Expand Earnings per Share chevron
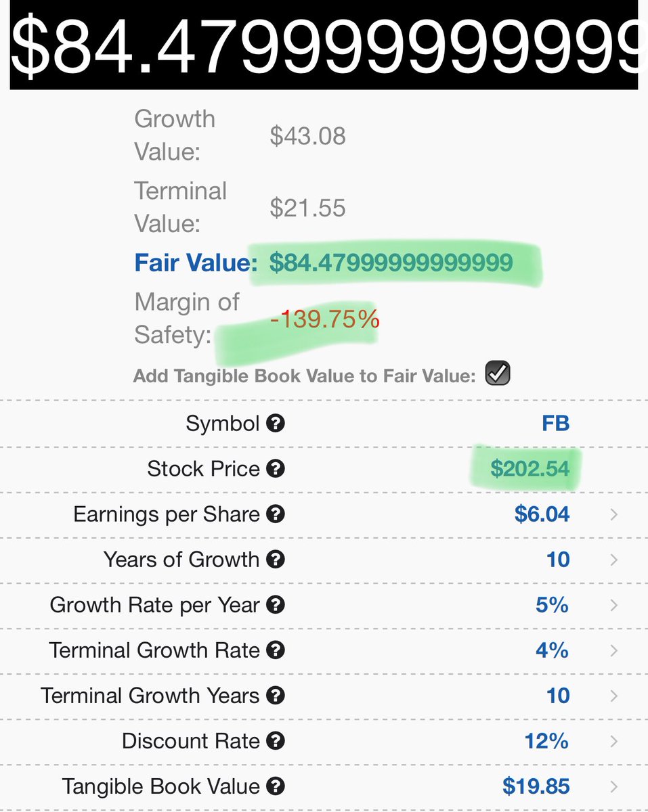Image resolution: width=648 pixels, height=812 pixels. [x=613, y=514]
